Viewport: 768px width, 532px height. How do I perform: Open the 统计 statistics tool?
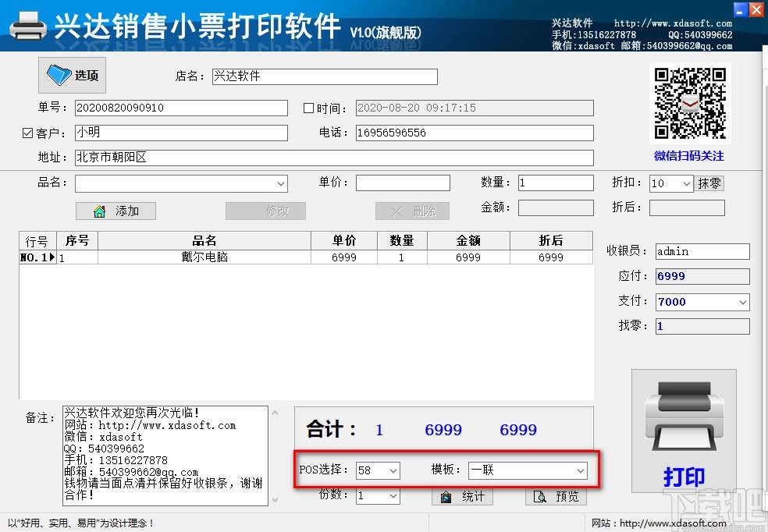click(461, 496)
